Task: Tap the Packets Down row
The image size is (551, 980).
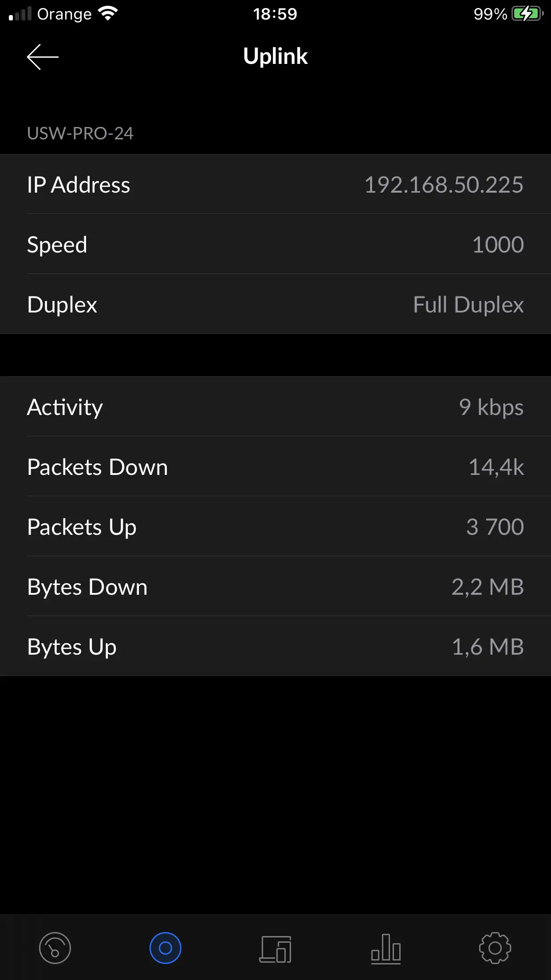Action: coord(275,467)
